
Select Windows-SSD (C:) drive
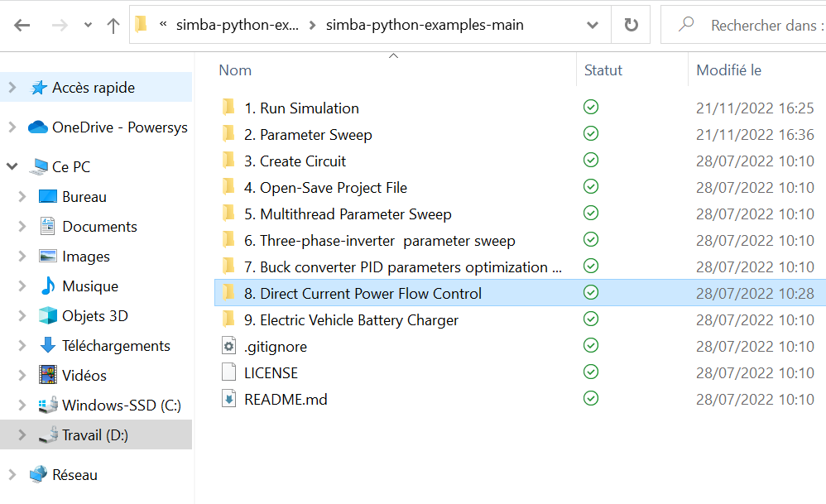121,406
